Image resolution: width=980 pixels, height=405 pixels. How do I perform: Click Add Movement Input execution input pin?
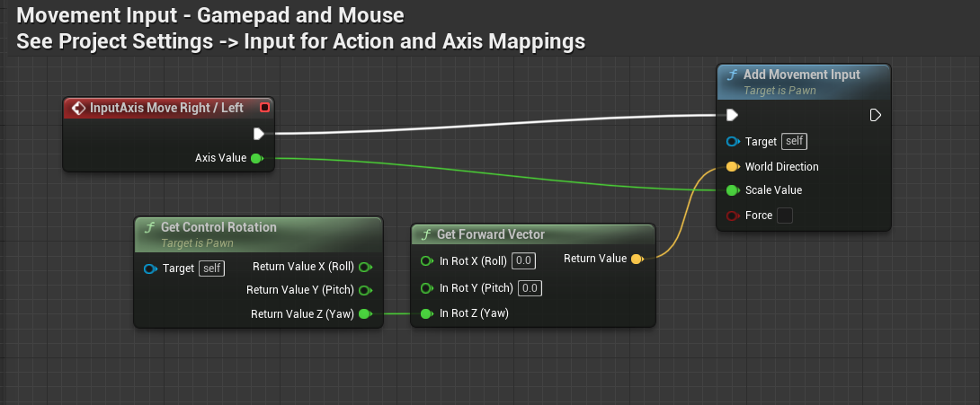point(733,115)
